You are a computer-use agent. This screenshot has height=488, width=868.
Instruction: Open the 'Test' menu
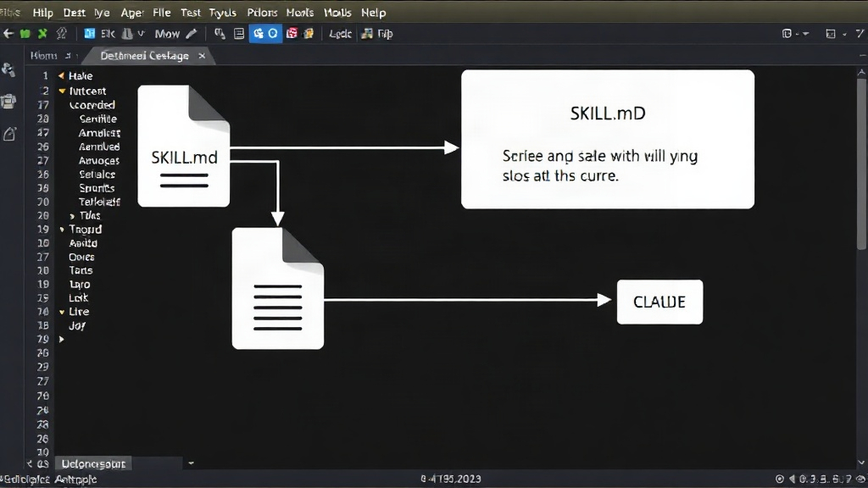tap(191, 12)
